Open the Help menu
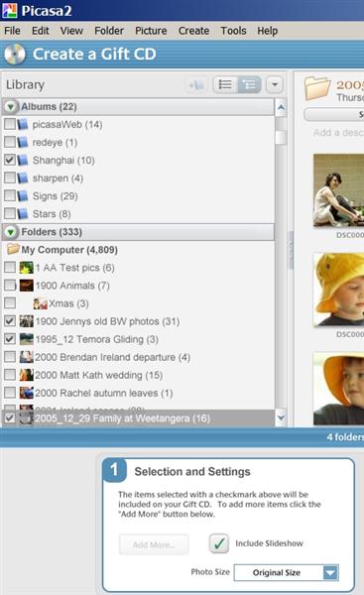This screenshot has height=595, width=364. (267, 31)
